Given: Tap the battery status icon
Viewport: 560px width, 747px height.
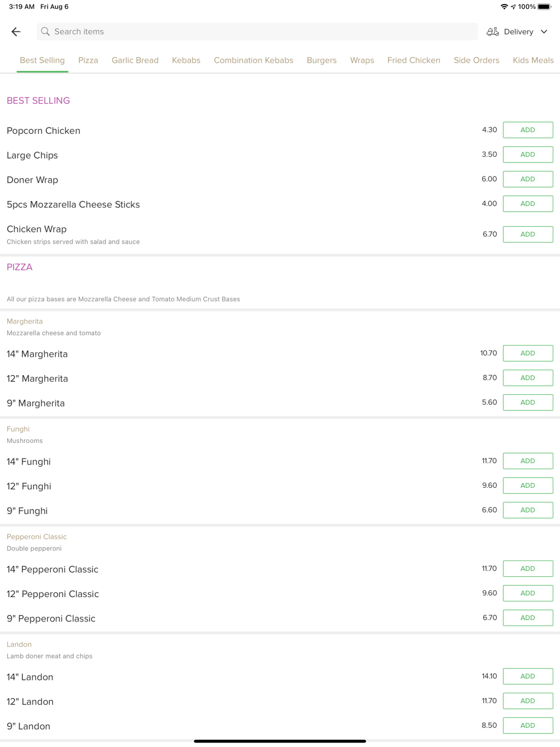Looking at the screenshot, I should click(x=544, y=7).
